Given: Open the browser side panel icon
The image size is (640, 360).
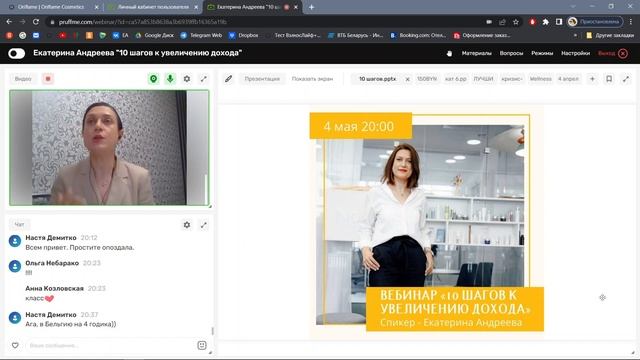Looking at the screenshot, I should (559, 22).
